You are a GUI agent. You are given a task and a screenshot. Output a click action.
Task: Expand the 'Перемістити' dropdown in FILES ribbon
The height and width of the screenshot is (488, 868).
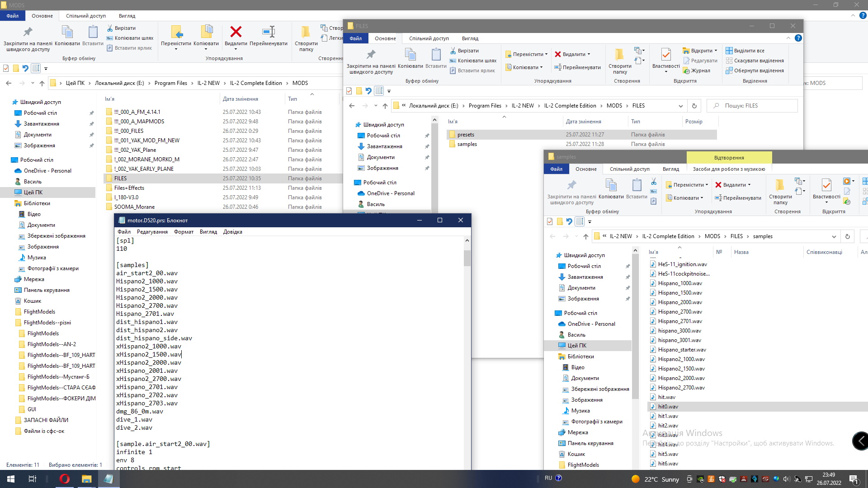(546, 54)
